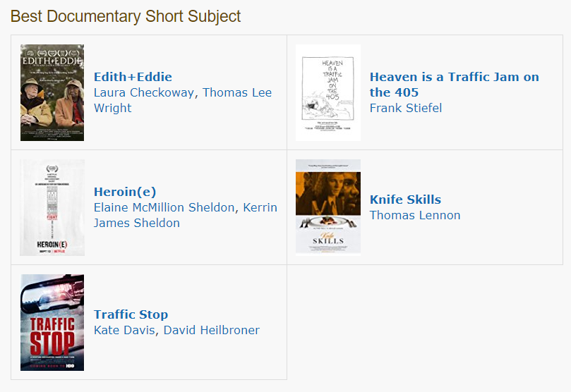Image resolution: width=571 pixels, height=392 pixels.
Task: Click the Best Documentary Short Subject heading
Action: pyautogui.click(x=125, y=16)
